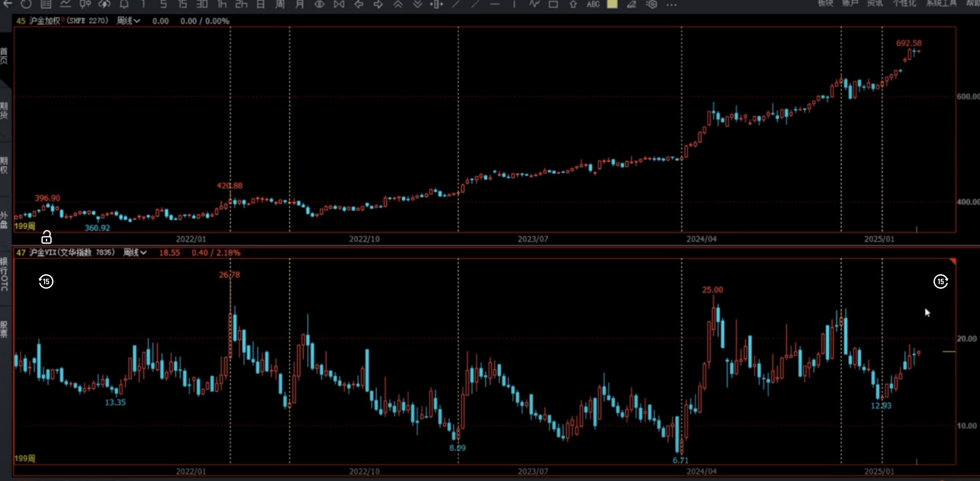Open the price alert bell icon
Viewport: 980px width, 481px height.
[124, 4]
